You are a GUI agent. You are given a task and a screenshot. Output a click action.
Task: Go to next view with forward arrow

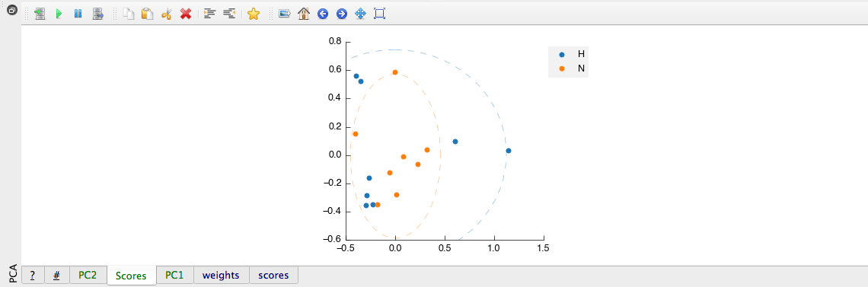(342, 14)
